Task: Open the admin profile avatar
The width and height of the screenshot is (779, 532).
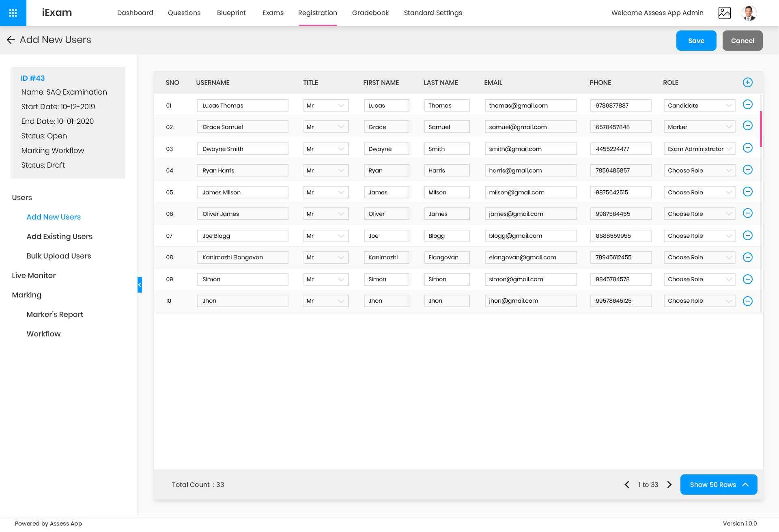Action: tap(749, 13)
